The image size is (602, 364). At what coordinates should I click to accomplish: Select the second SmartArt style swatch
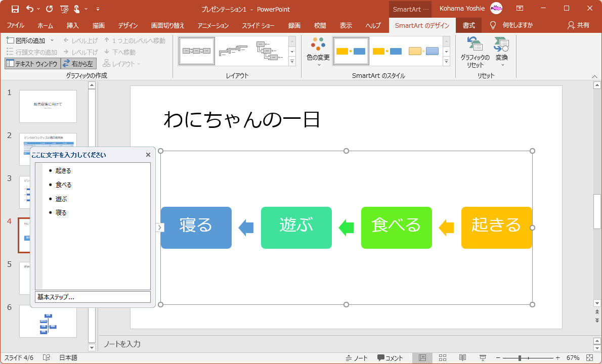tap(388, 51)
